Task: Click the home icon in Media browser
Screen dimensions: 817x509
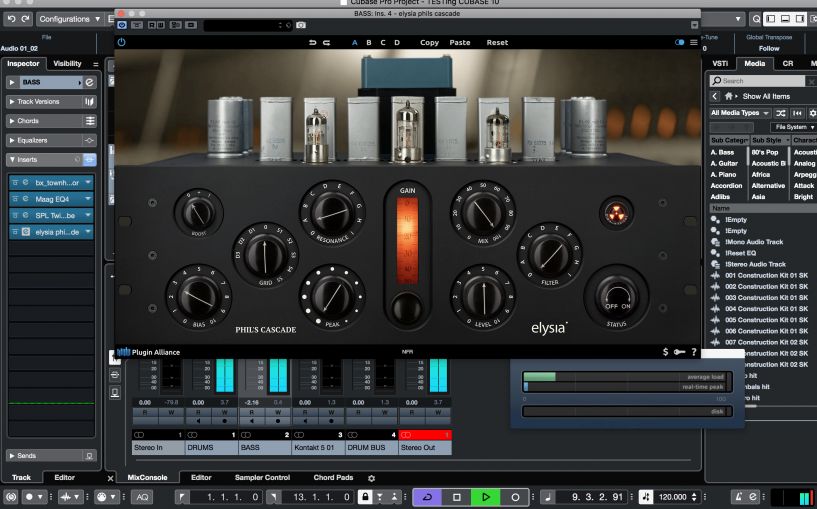Action: [728, 96]
